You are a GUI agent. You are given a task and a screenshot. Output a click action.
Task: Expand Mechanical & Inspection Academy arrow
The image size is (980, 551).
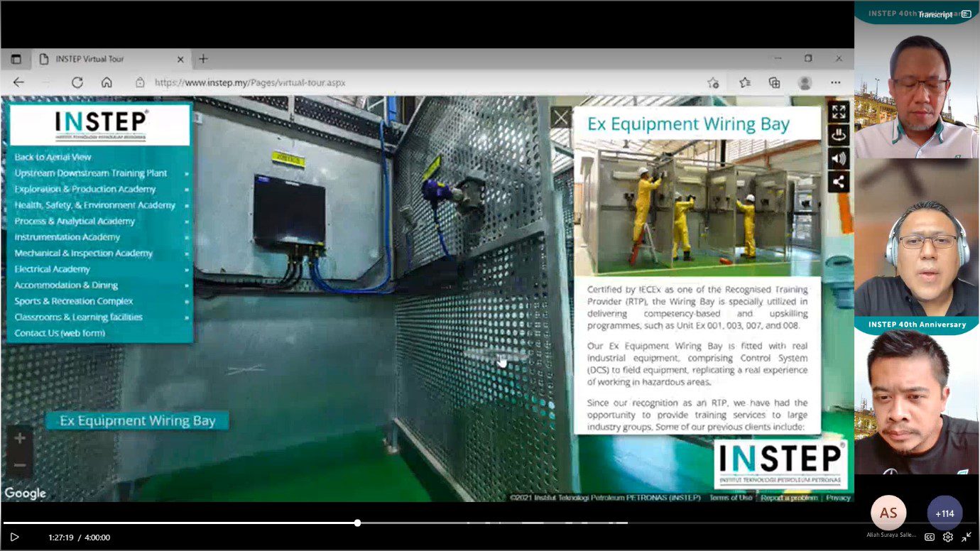click(187, 253)
